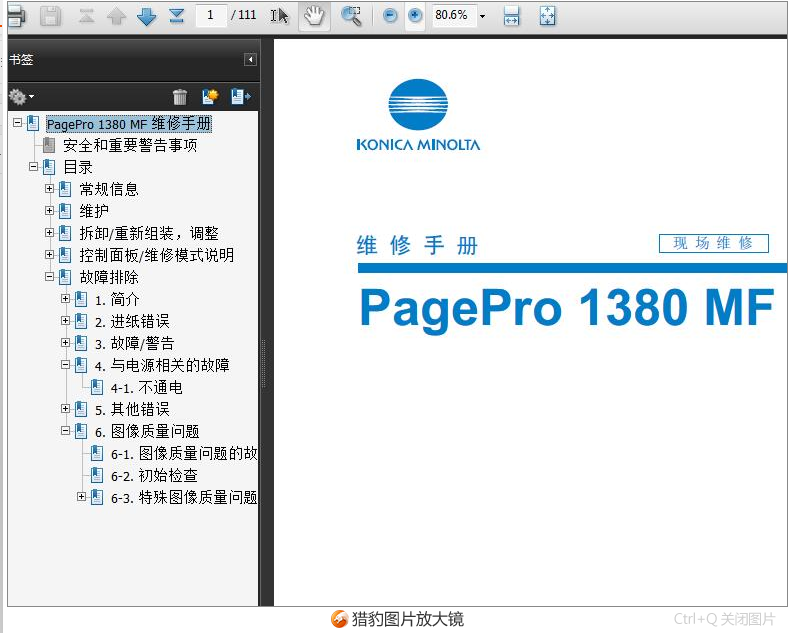Open 6-3. 特殊图像质量问题 bookmark
This screenshot has width=790, height=633.
pyautogui.click(x=184, y=497)
